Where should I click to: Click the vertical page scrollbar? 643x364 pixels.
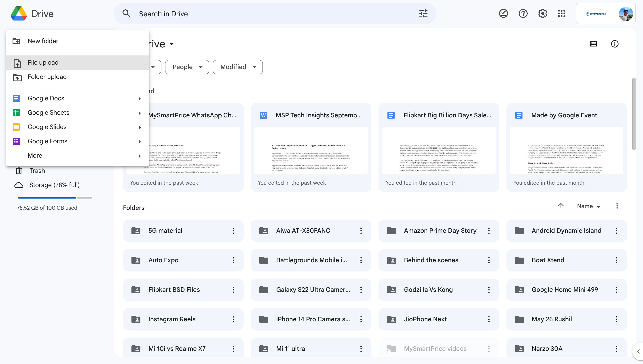(x=634, y=114)
